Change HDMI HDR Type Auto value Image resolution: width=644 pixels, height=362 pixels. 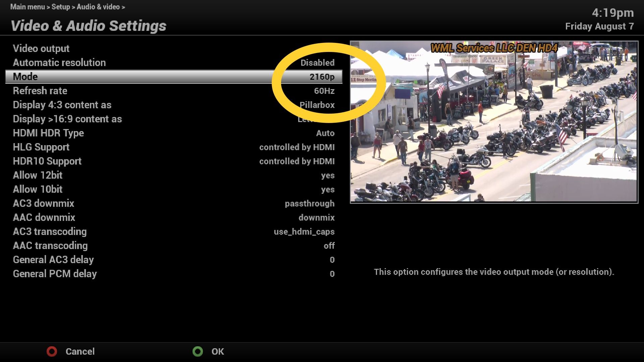pos(325,133)
